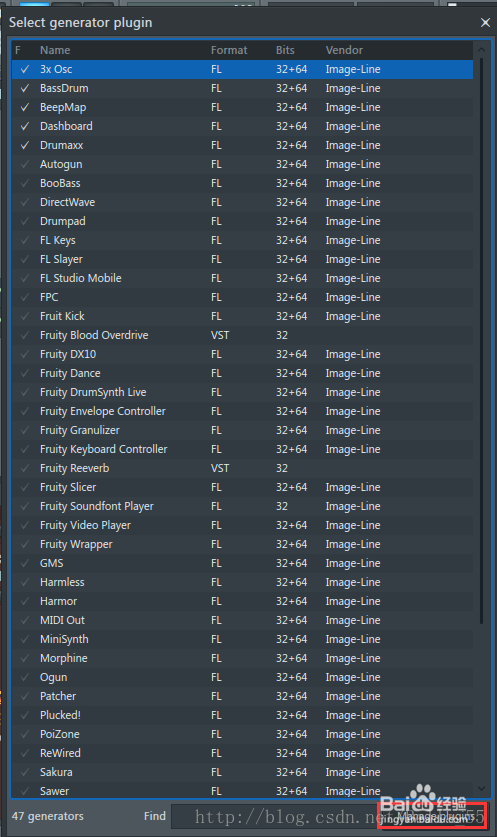This screenshot has width=497, height=837.
Task: Select Fruity Envelope Controller plugin
Action: [242, 411]
